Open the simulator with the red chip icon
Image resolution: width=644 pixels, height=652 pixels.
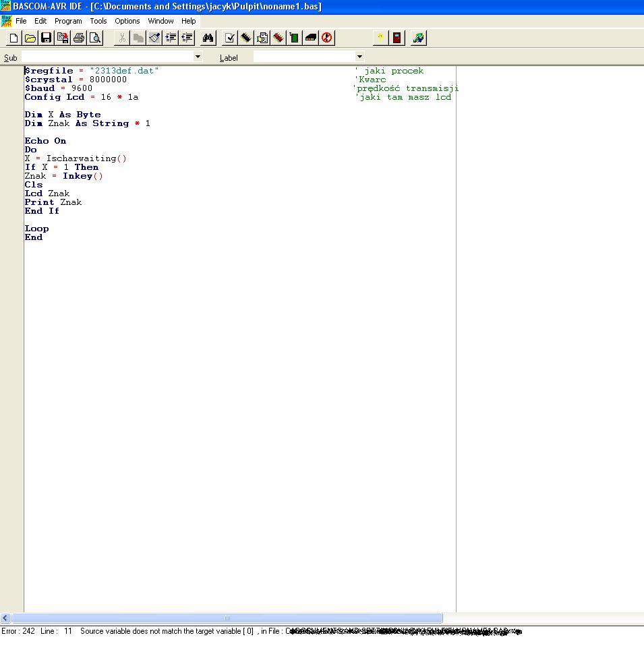click(x=278, y=38)
